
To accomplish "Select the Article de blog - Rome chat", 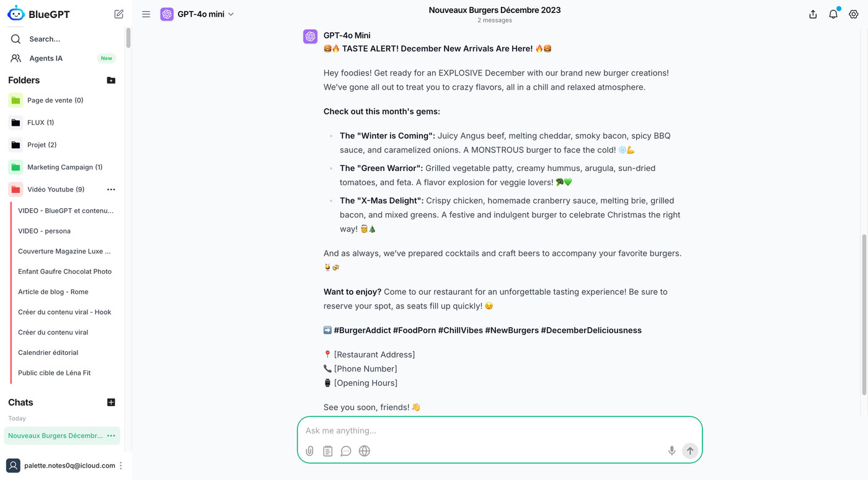I will 53,292.
